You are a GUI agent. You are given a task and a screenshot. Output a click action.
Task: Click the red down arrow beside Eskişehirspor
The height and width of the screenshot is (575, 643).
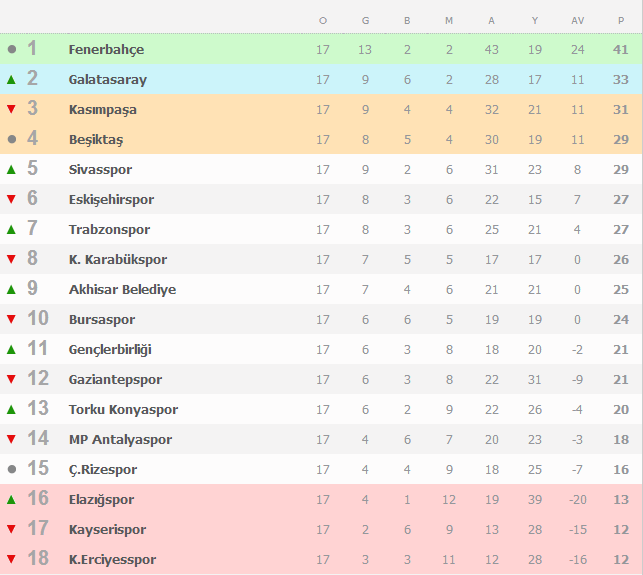tap(11, 199)
